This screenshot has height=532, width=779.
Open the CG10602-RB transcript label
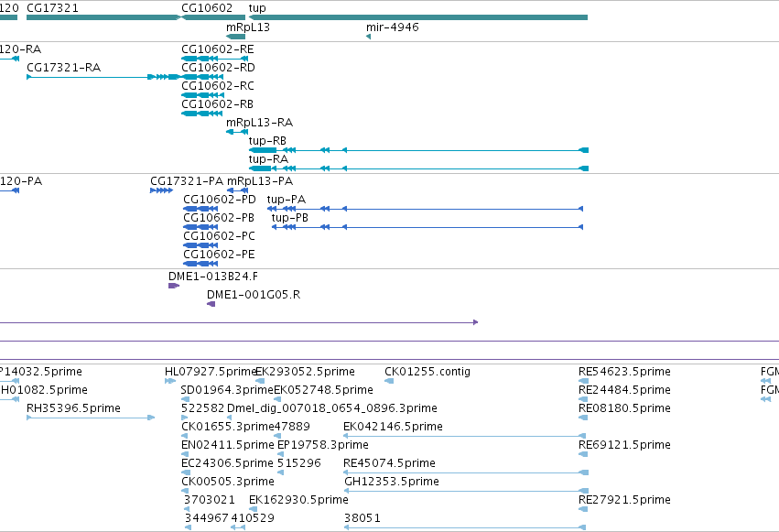click(x=217, y=104)
